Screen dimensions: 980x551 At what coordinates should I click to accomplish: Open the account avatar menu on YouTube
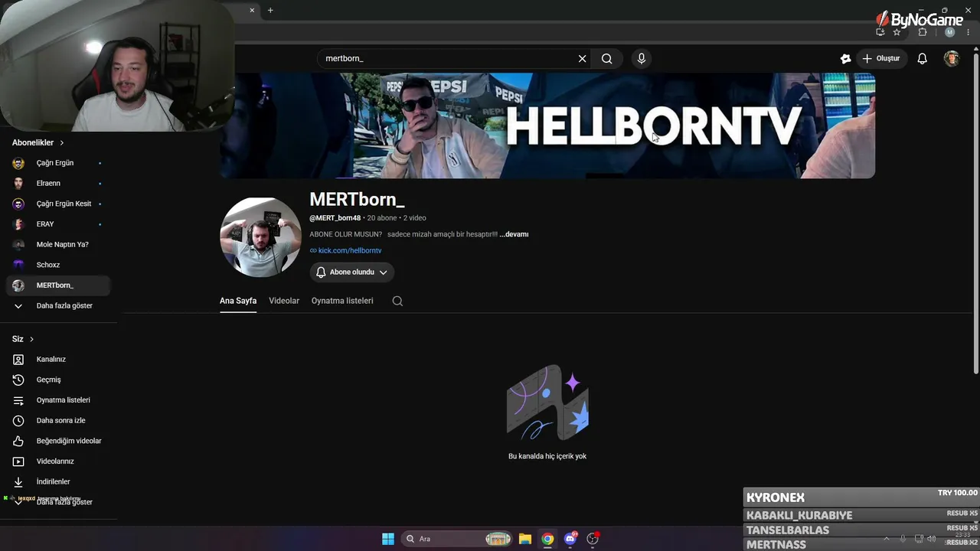(952, 59)
